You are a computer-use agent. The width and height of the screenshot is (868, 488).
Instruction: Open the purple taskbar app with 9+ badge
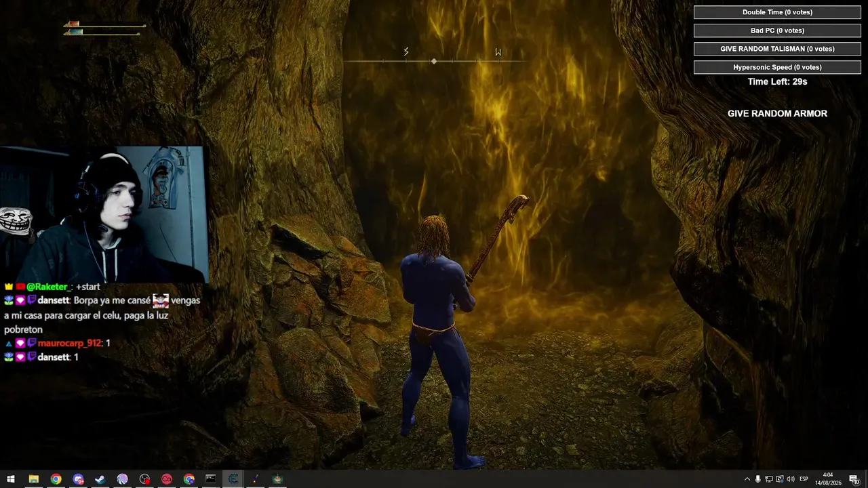[x=78, y=479]
